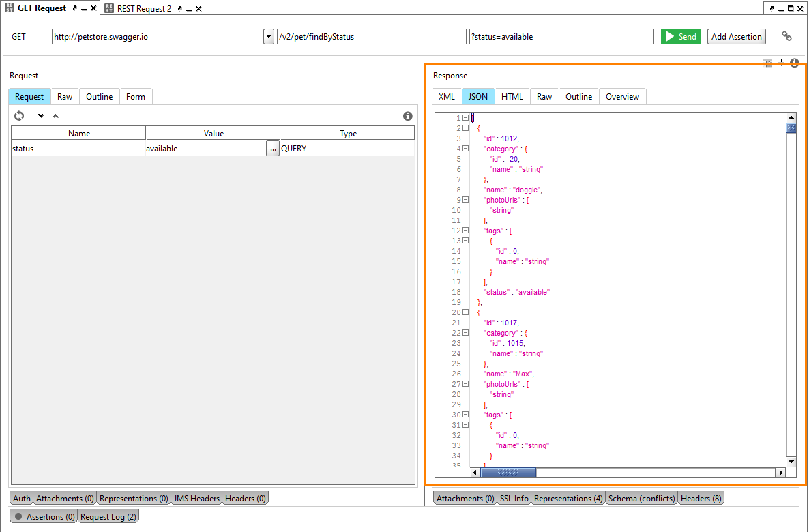This screenshot has width=809, height=532.
Task: Switch to the response HTML tab
Action: point(512,96)
